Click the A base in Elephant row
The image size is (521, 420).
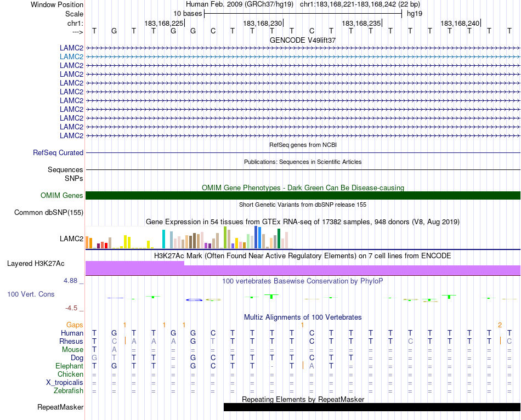[x=312, y=366]
